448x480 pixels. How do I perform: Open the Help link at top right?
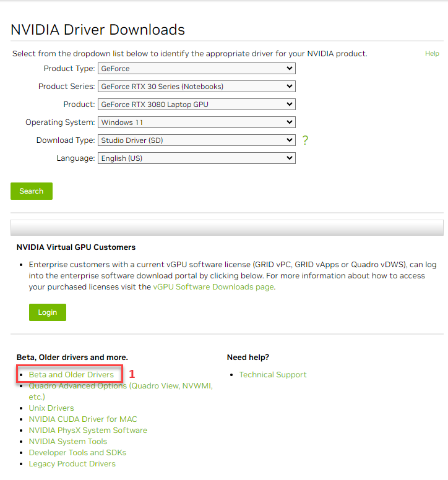pos(432,54)
